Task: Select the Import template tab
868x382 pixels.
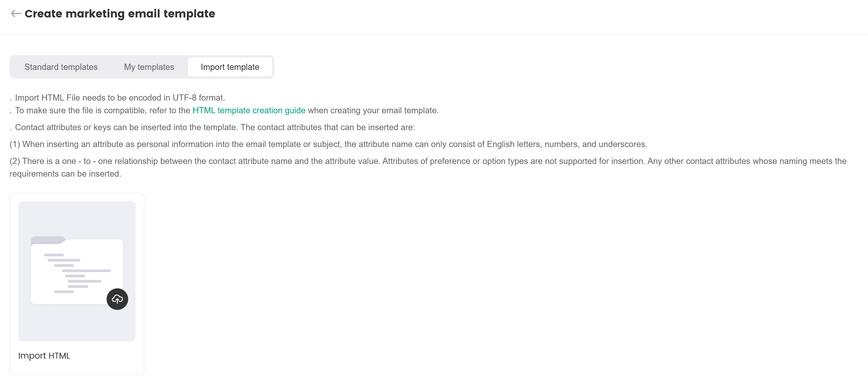Action: (230, 67)
